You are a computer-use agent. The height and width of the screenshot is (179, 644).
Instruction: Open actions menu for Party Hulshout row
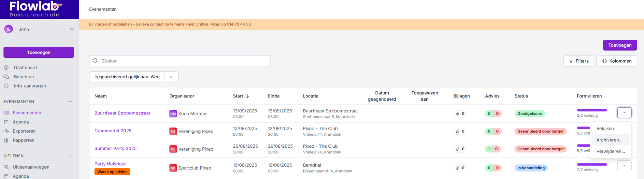624,166
